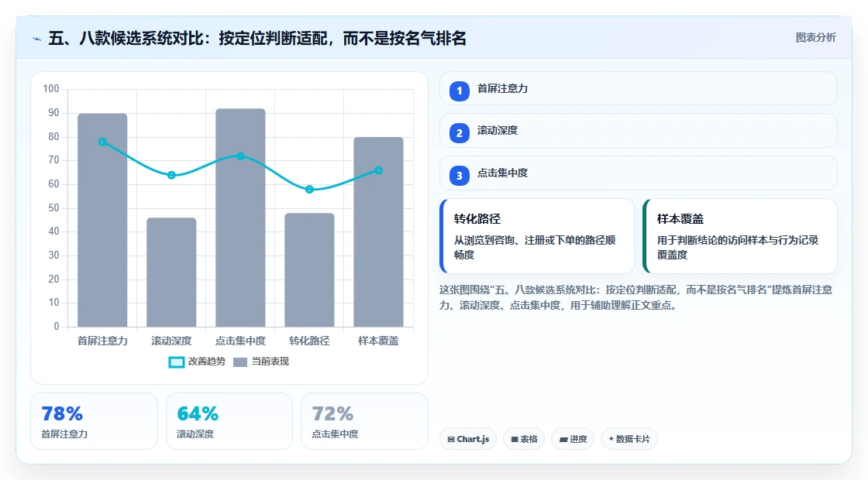The image size is (868, 480).
Task: Click the 64% 滚动深度 stat card
Action: pos(229,421)
